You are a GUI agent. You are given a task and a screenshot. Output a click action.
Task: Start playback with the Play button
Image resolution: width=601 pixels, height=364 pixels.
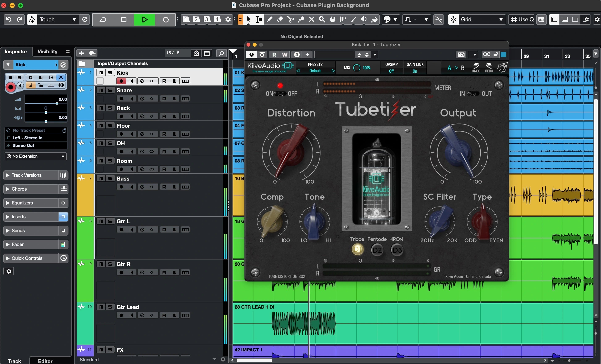click(x=144, y=20)
